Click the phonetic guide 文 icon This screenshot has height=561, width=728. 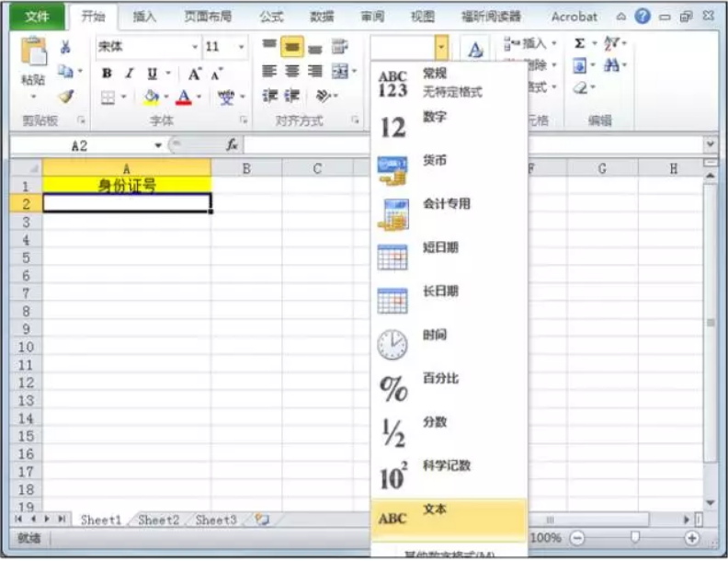pos(225,97)
